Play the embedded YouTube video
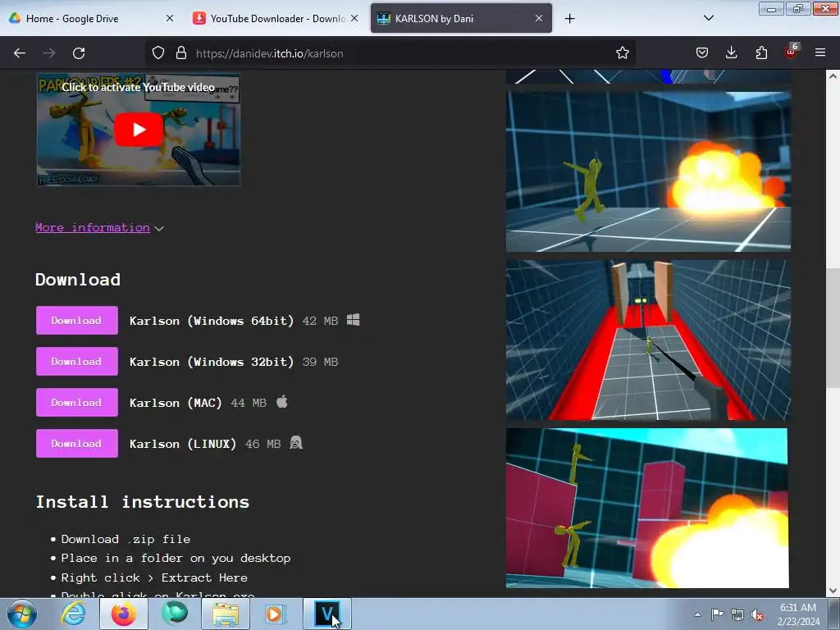Viewport: 840px width, 630px height. coord(138,130)
